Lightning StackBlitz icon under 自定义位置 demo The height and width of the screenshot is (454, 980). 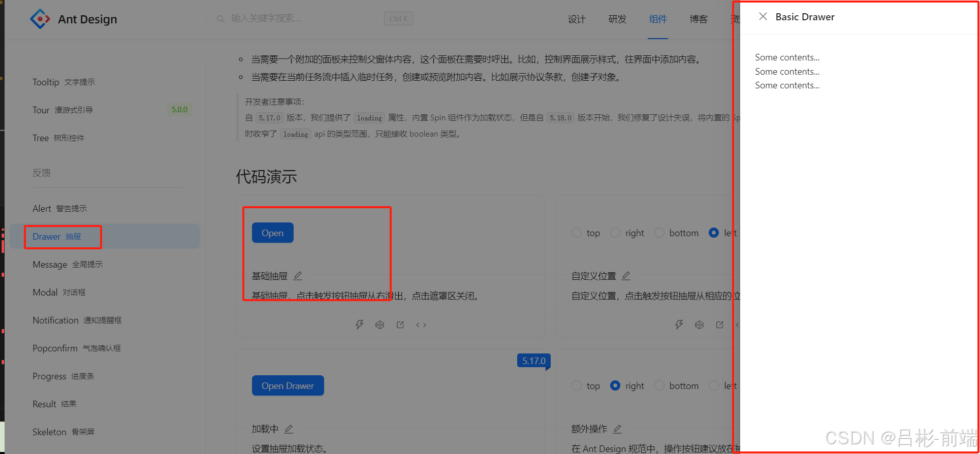pyautogui.click(x=679, y=325)
